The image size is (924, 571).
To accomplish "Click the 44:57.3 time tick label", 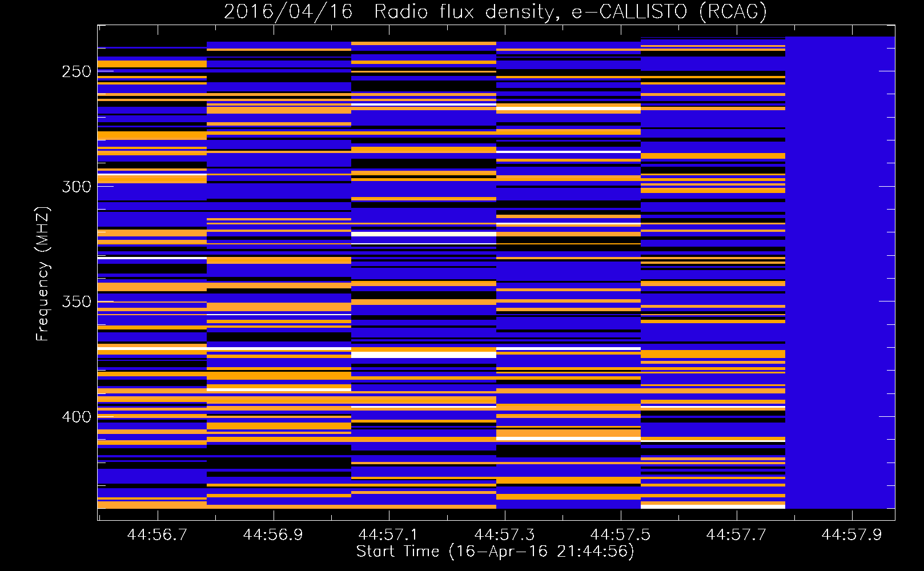I will pyautogui.click(x=504, y=535).
